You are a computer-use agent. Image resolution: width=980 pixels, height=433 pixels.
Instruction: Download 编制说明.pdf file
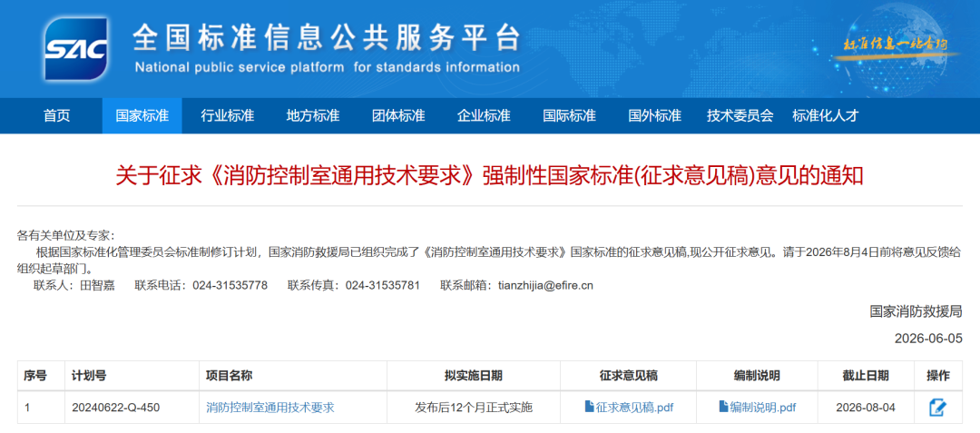click(762, 408)
